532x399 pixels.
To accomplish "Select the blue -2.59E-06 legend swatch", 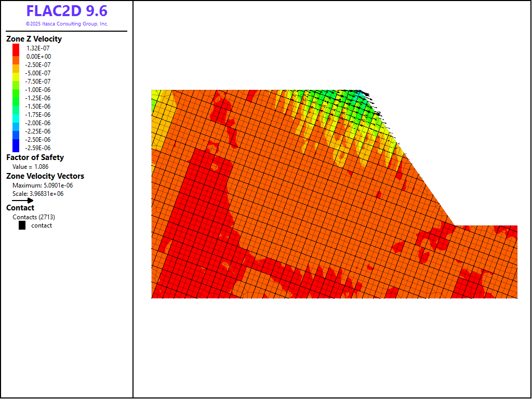I will coord(16,148).
